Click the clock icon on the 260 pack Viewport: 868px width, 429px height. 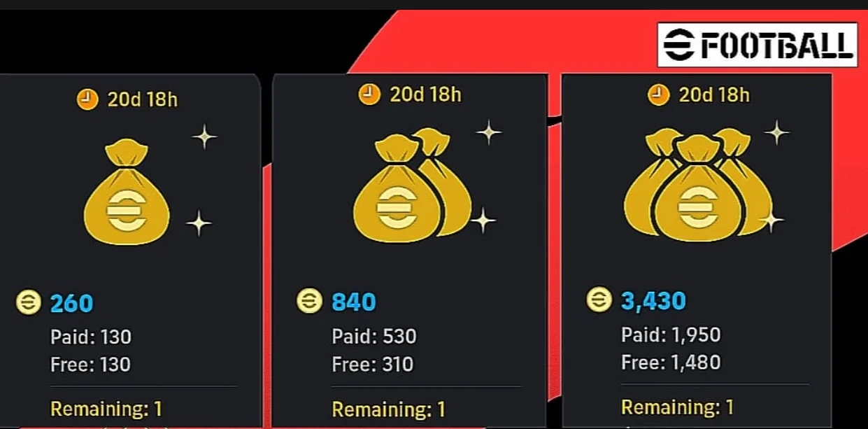pos(87,99)
